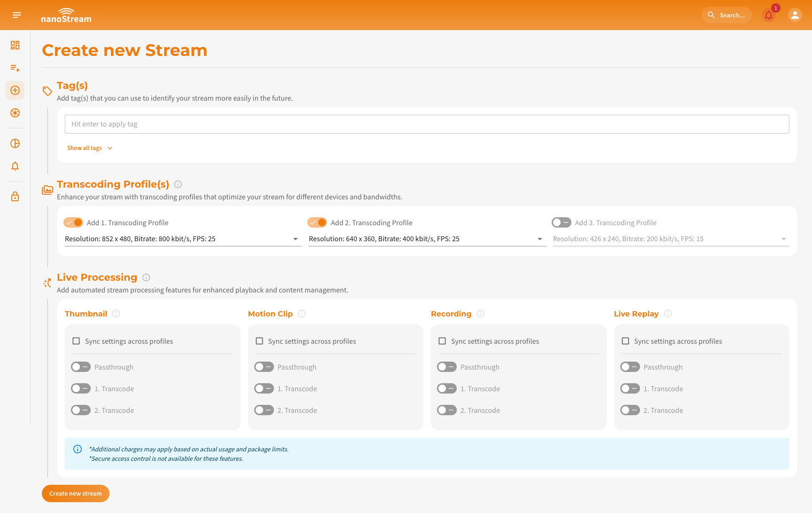Disable the Add 1. Transcoding Profile toggle
The height and width of the screenshot is (513, 812).
[73, 222]
